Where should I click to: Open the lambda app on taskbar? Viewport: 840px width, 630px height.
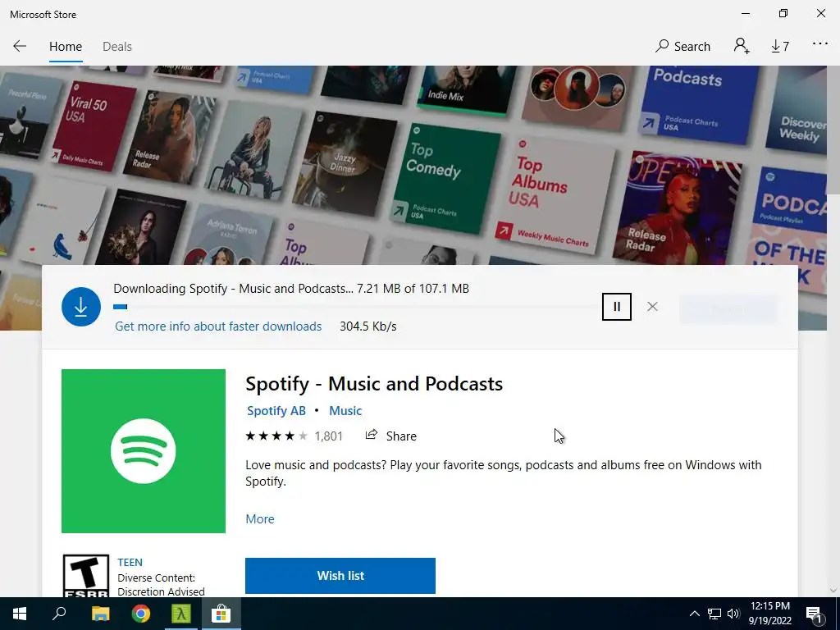181,614
